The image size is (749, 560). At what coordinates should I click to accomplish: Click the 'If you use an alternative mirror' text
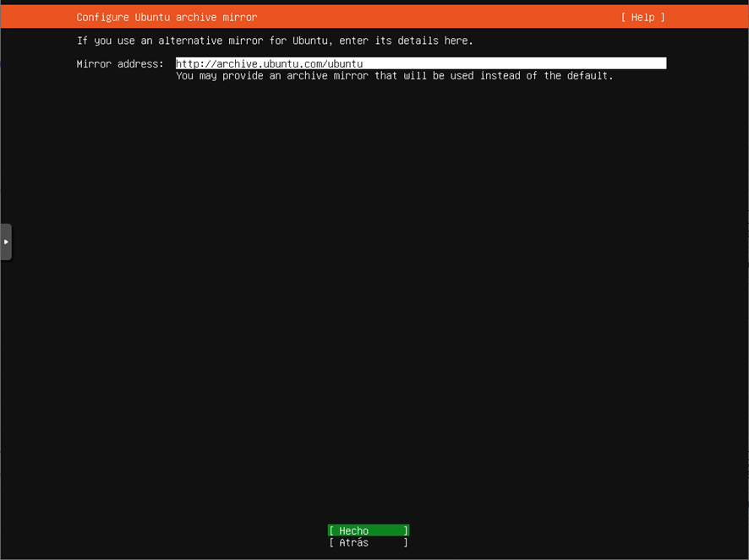click(x=275, y=41)
